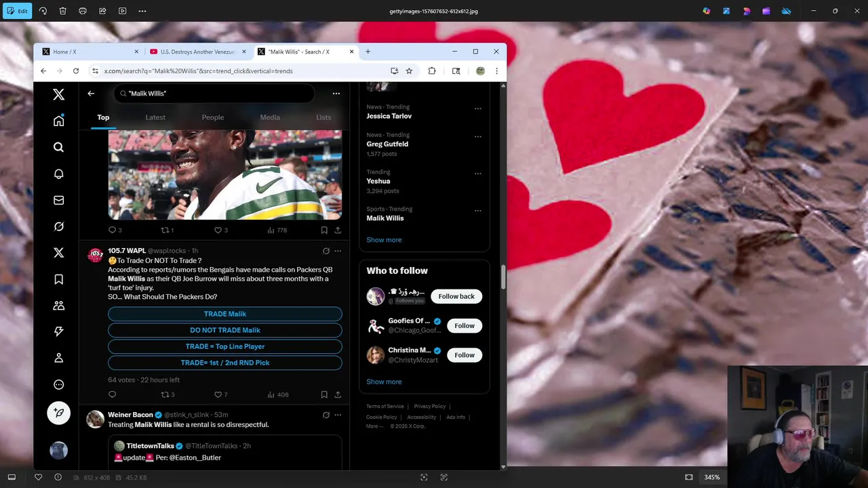The height and width of the screenshot is (488, 868).
Task: Share the 105.7 WAPL poll post
Action: click(x=338, y=394)
